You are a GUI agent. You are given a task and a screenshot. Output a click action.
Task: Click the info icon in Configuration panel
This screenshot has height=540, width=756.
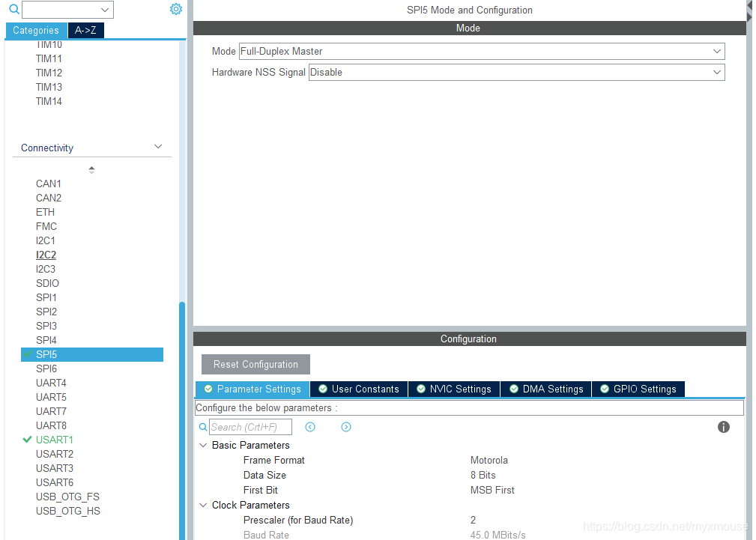(723, 427)
